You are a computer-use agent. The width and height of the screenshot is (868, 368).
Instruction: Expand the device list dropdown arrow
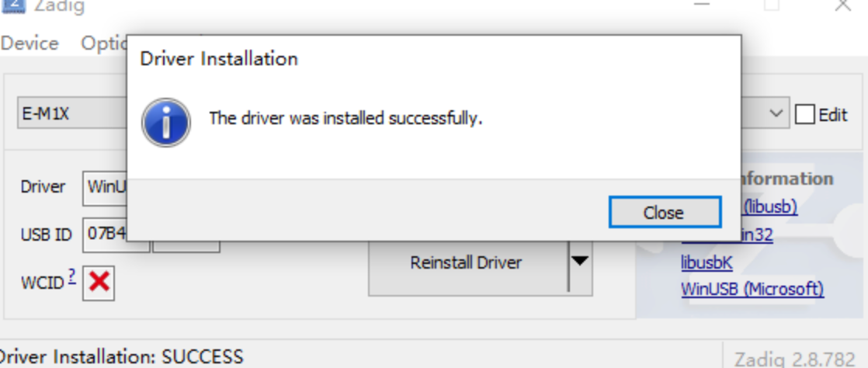(x=776, y=114)
